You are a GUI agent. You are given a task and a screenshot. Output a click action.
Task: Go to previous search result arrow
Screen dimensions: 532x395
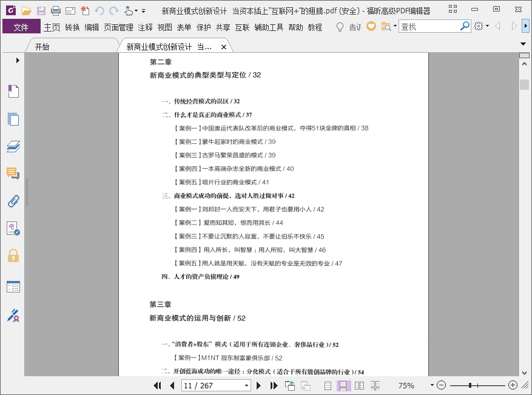pos(498,26)
